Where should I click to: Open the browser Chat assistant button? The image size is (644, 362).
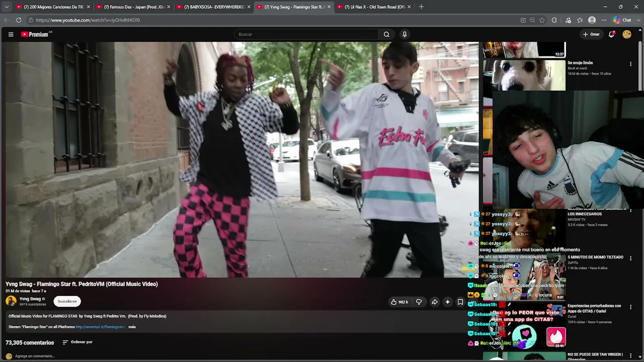(x=623, y=20)
